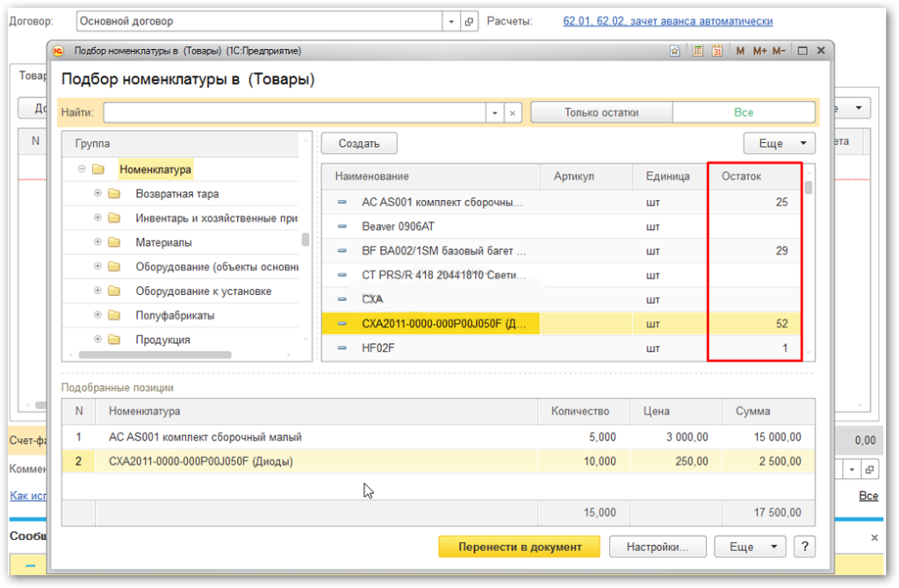Clear the search field with X
This screenshot has width=899, height=588.
tap(514, 113)
